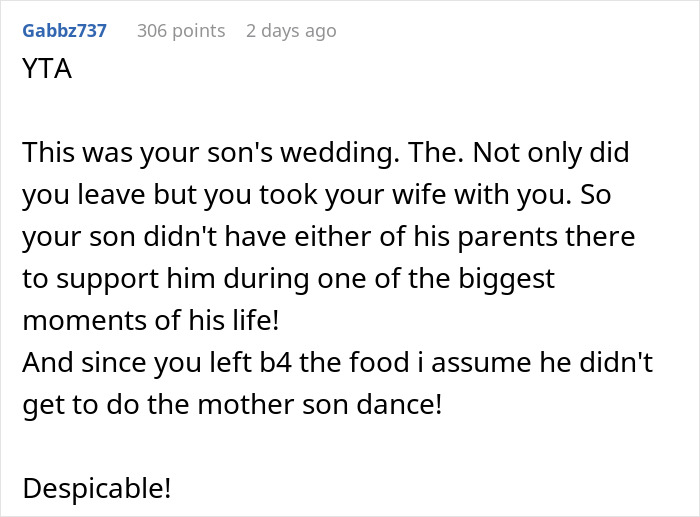Open the Gabbz737 user profile link
The height and width of the screenshot is (517, 700).
64,31
